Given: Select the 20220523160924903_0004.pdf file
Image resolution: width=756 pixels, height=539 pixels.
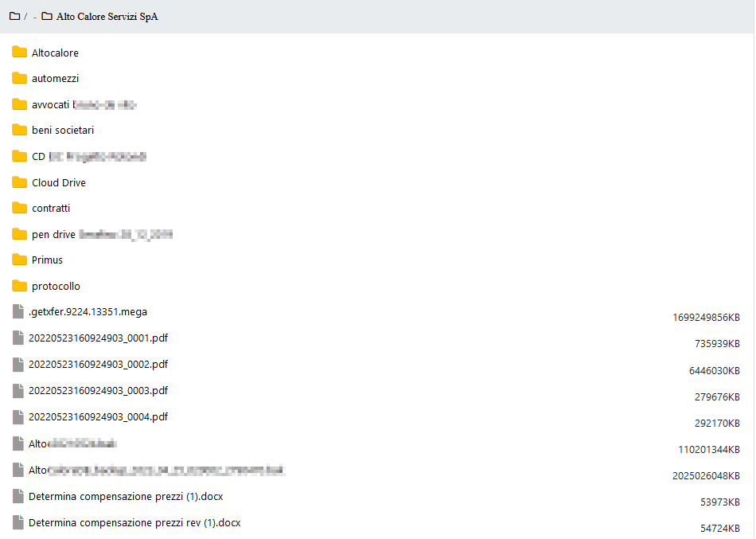Looking at the screenshot, I should click(98, 417).
